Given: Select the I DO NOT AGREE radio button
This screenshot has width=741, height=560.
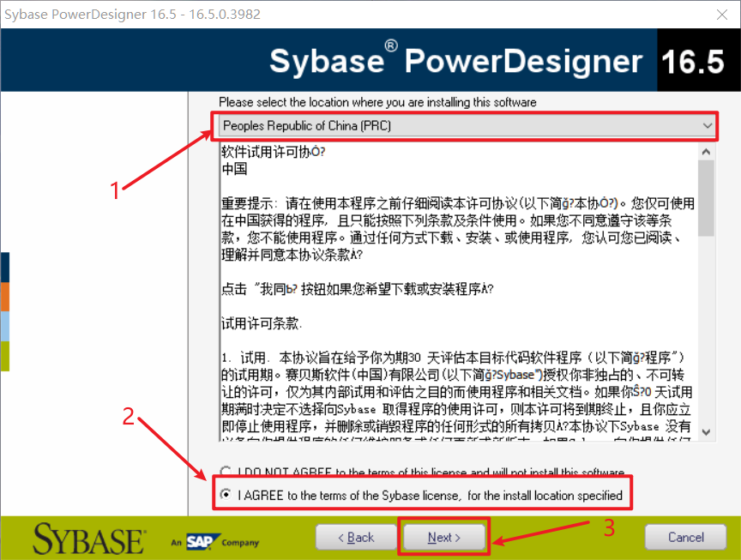Looking at the screenshot, I should [226, 471].
